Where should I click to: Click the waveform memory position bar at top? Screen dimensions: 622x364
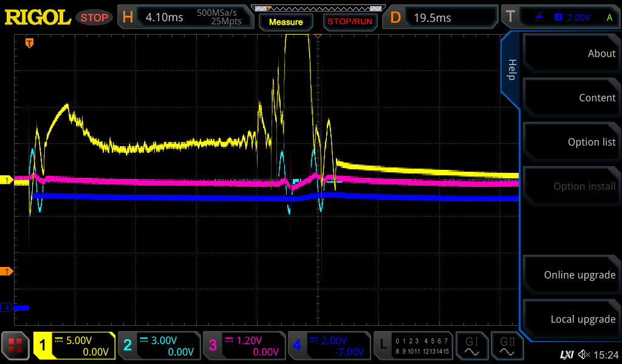tap(318, 8)
